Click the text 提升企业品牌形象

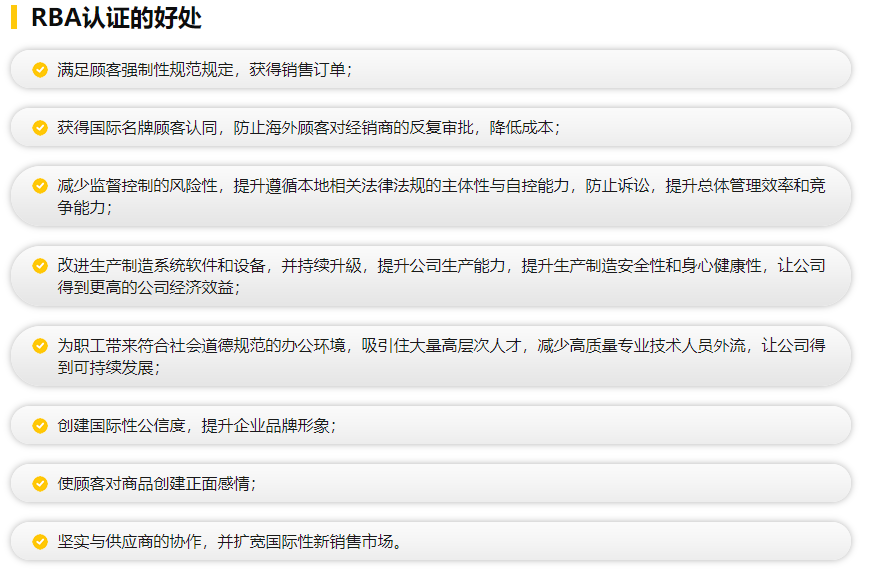(x=266, y=425)
